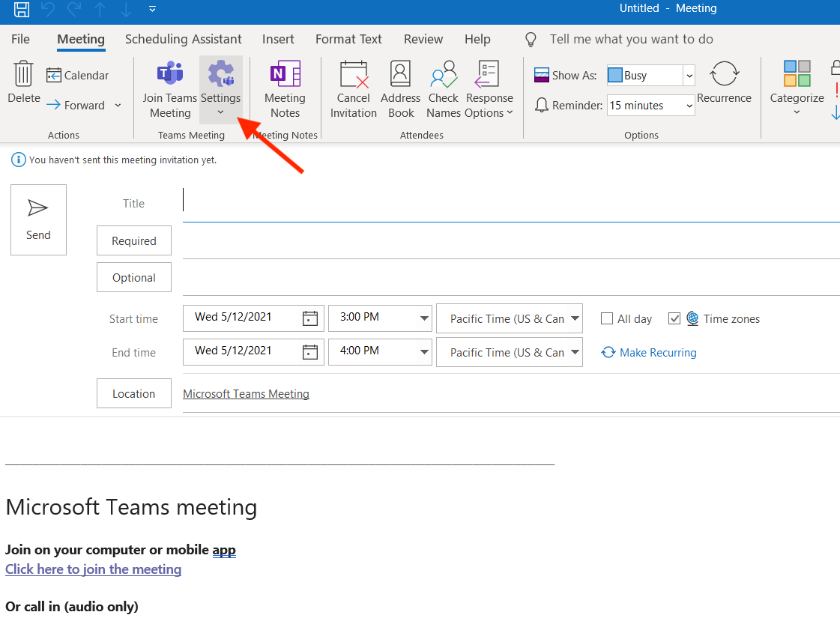840x618 pixels.
Task: Open the Categorize color menu
Action: 797,88
